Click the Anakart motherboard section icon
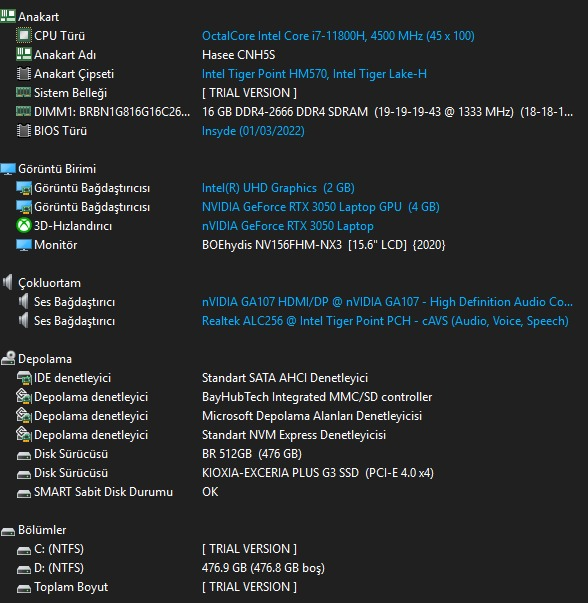588x603 pixels. 8,16
